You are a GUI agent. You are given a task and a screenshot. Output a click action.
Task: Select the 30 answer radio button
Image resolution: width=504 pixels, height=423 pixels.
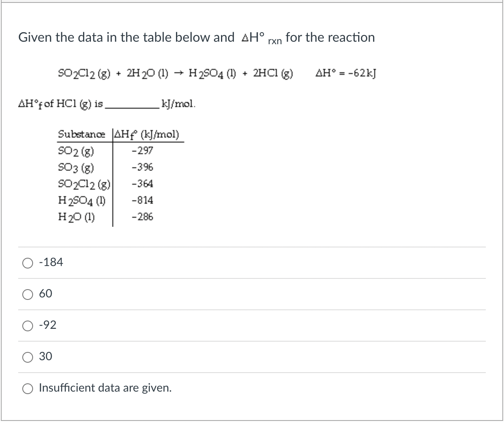[x=28, y=356]
